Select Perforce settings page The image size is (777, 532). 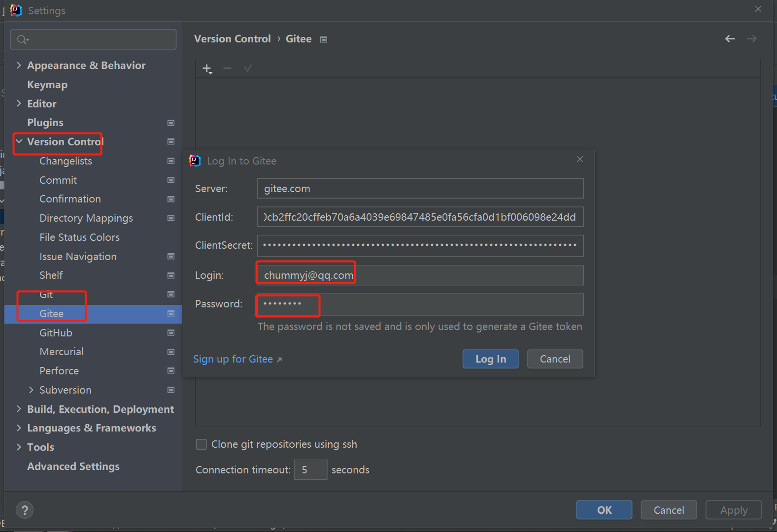tap(59, 371)
